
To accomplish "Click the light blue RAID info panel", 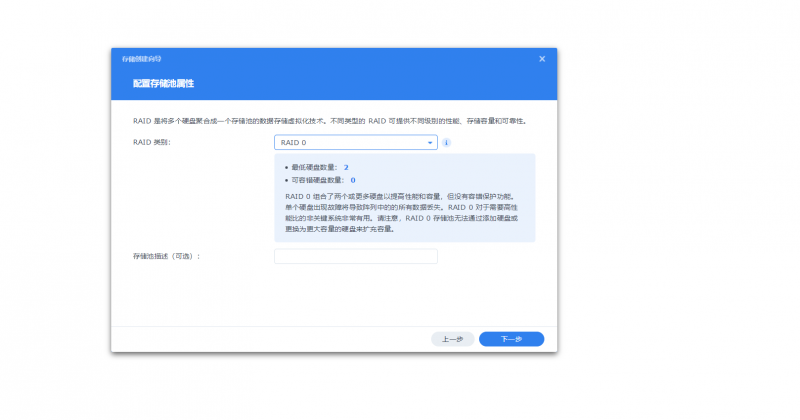I will pos(405,197).
